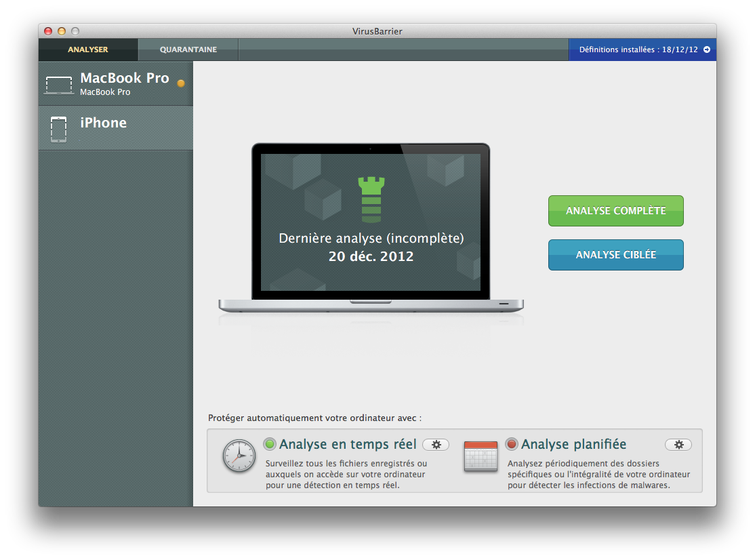This screenshot has width=755, height=560.
Task: Click the green castle tower logo
Action: (x=371, y=199)
